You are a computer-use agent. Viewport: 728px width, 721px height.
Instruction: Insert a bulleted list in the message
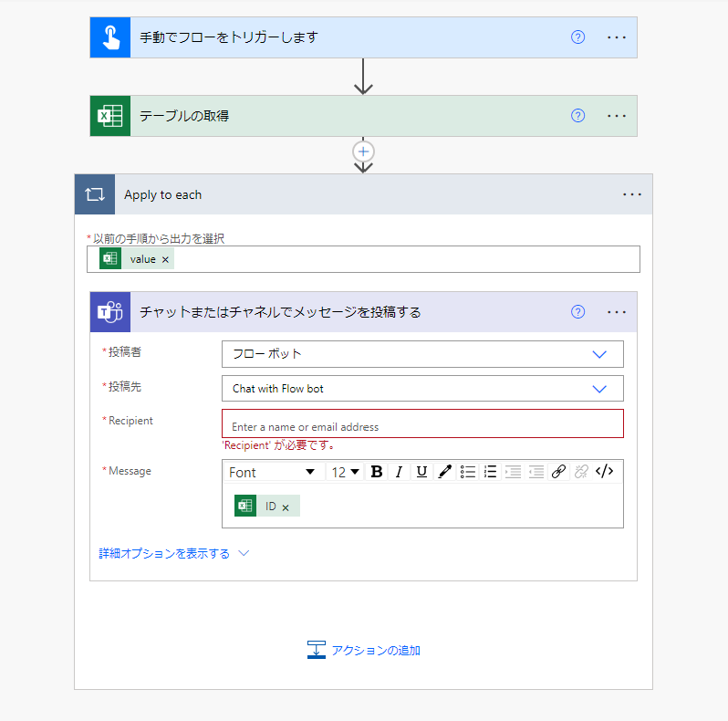pos(468,472)
